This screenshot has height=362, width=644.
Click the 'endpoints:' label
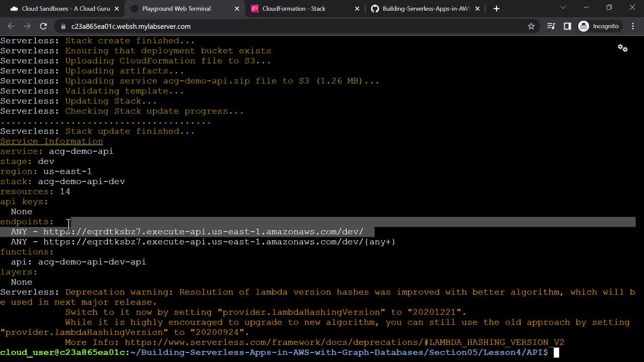[x=27, y=222]
